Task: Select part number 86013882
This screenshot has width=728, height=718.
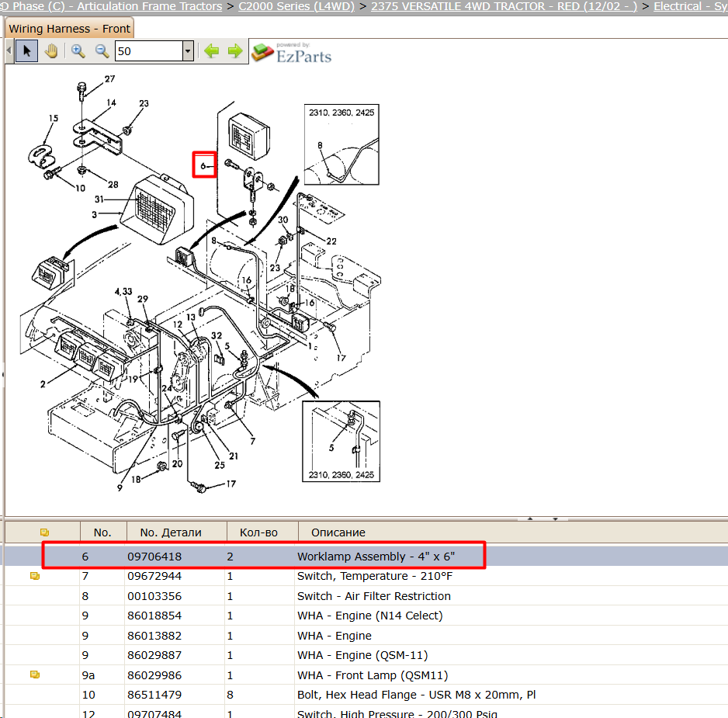Action: coord(154,635)
